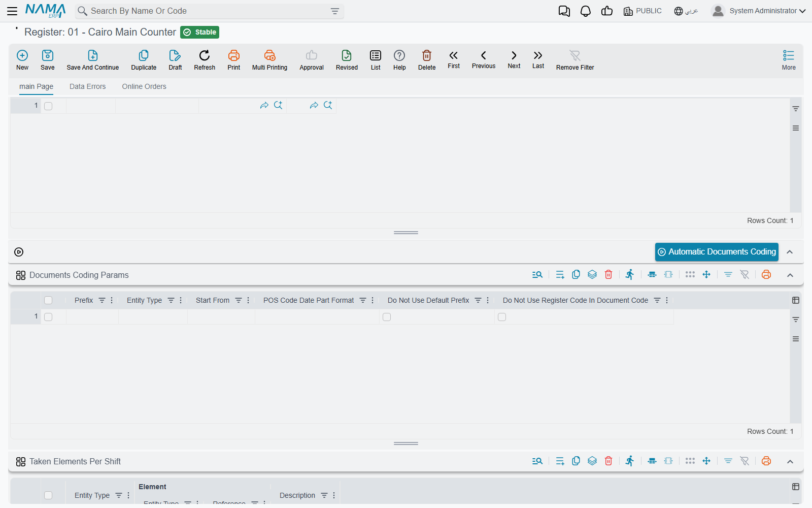Tick the Documents Coding Params header checkbox
The image size is (812, 508).
[x=48, y=300]
